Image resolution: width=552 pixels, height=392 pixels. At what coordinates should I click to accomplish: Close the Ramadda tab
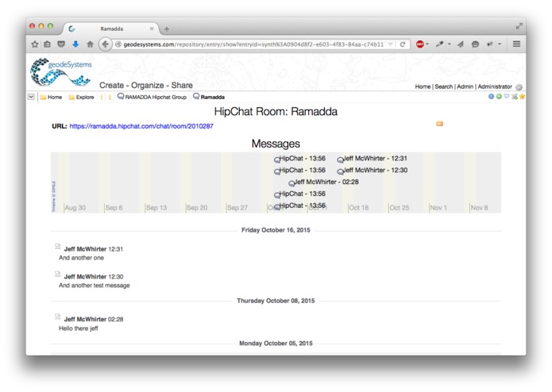click(x=152, y=29)
